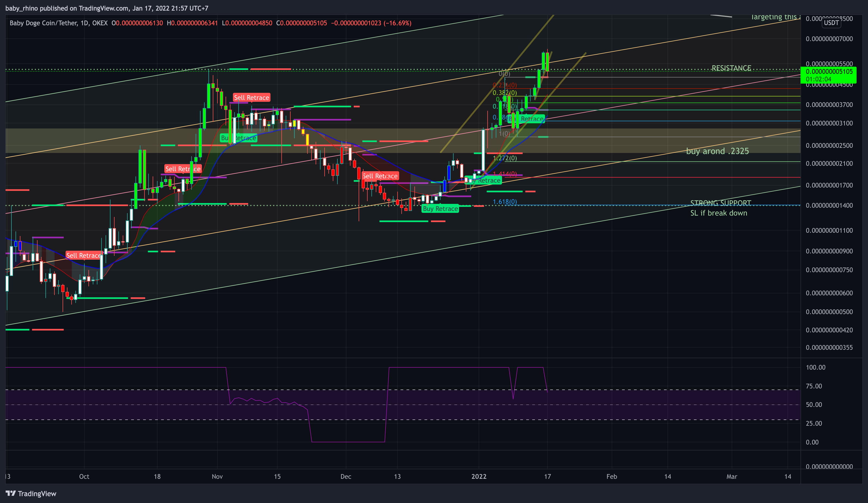Click the 100.00 oscillator axis label
868x503 pixels.
pyautogui.click(x=815, y=367)
